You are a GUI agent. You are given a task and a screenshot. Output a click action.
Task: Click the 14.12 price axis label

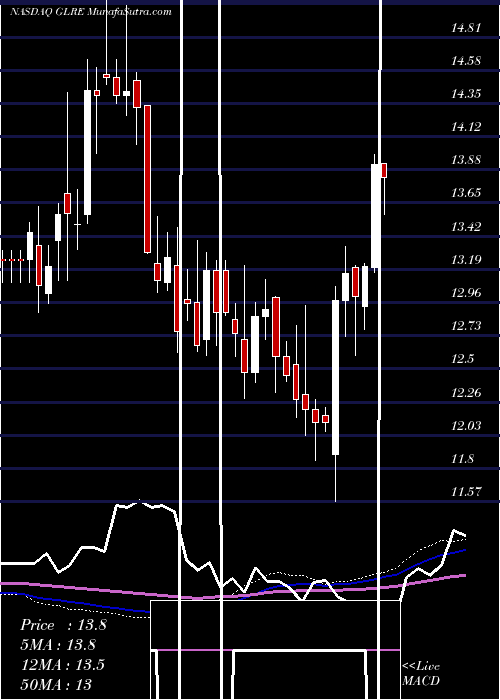[466, 127]
